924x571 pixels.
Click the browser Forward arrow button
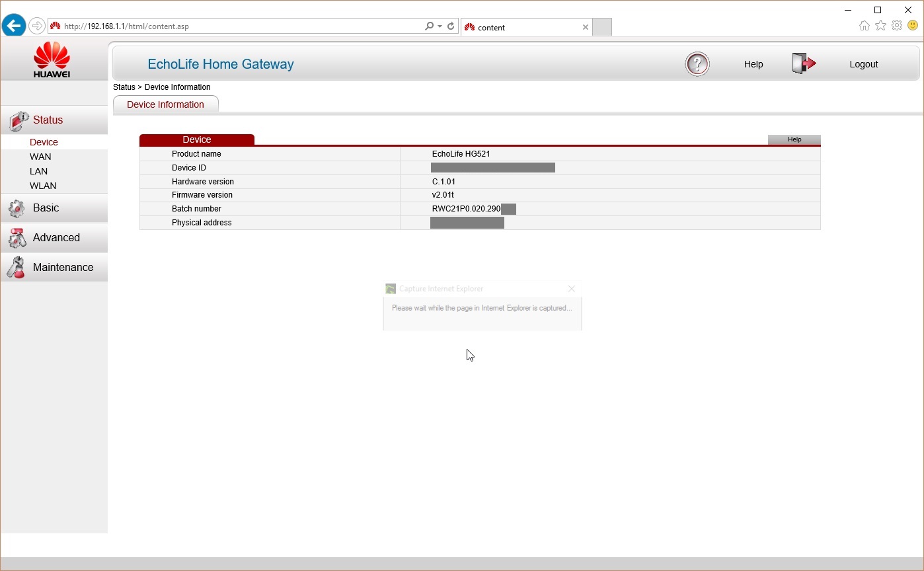pyautogui.click(x=37, y=26)
